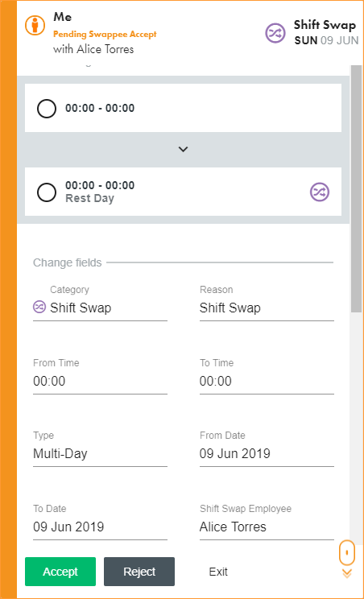The image size is (364, 599).
Task: Accept the shift swap request
Action: point(60,572)
